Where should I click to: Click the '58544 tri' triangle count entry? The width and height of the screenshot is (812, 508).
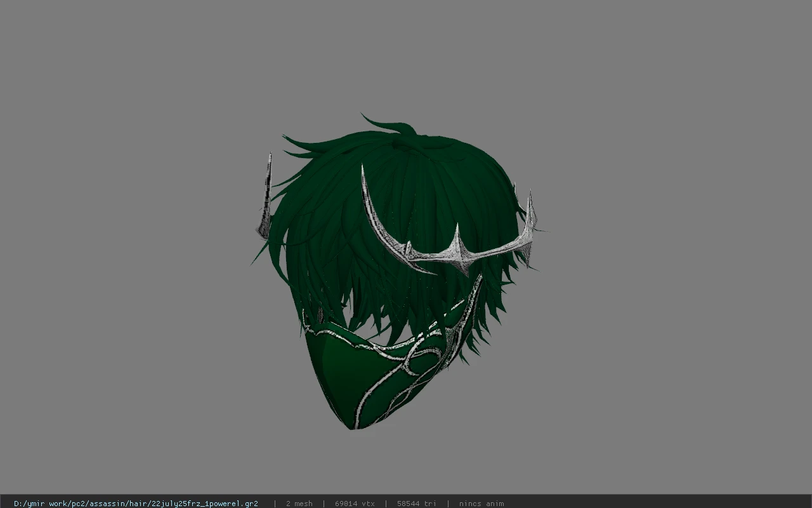416,504
